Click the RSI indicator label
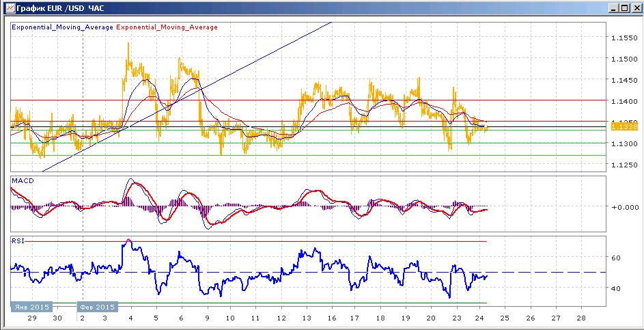Screen dimensions: 644x330 click(17, 240)
